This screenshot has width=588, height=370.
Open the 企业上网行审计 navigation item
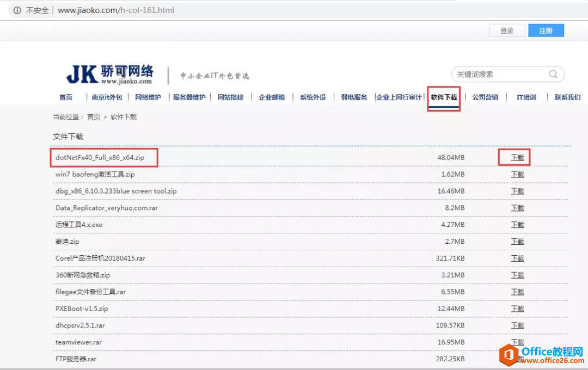point(399,97)
